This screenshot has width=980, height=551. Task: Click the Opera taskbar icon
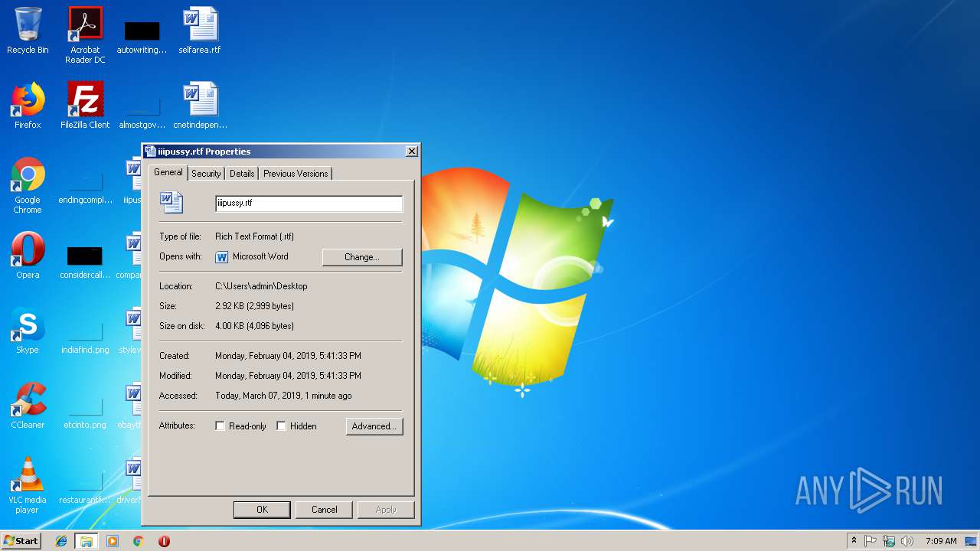point(164,541)
